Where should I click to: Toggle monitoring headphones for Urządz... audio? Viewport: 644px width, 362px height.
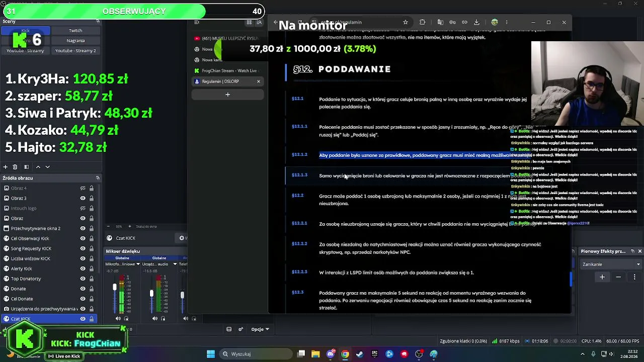coord(163,318)
